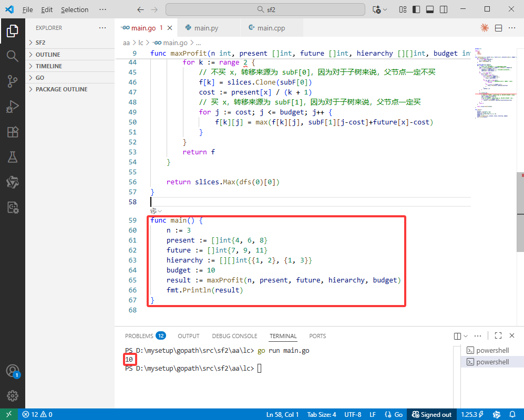This screenshot has height=420, width=524.
Task: Click the remote window indicator in status bar
Action: point(9,414)
